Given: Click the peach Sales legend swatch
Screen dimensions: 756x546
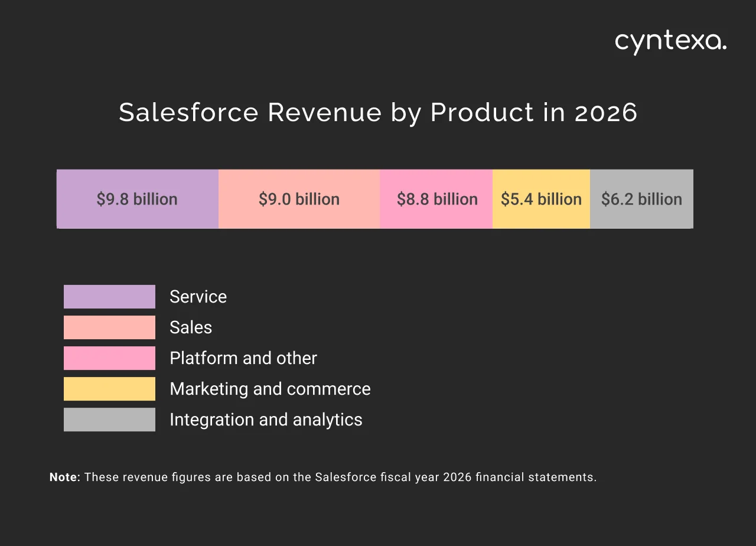Looking at the screenshot, I should click(x=109, y=327).
